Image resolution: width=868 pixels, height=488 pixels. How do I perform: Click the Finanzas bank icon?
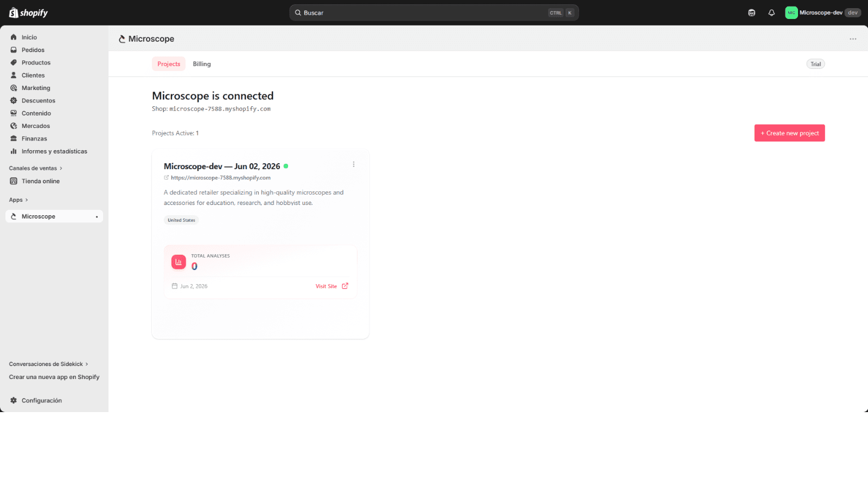point(14,139)
